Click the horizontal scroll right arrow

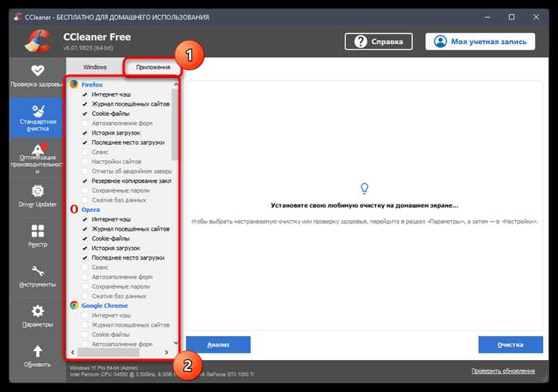166,352
